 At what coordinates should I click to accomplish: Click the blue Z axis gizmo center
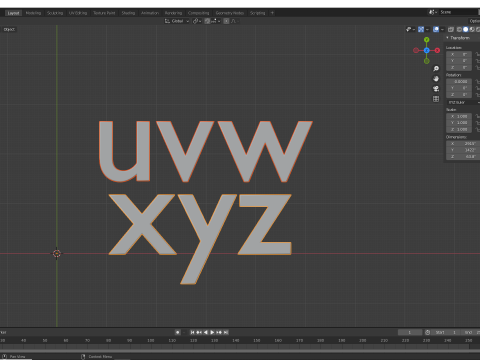click(x=427, y=50)
